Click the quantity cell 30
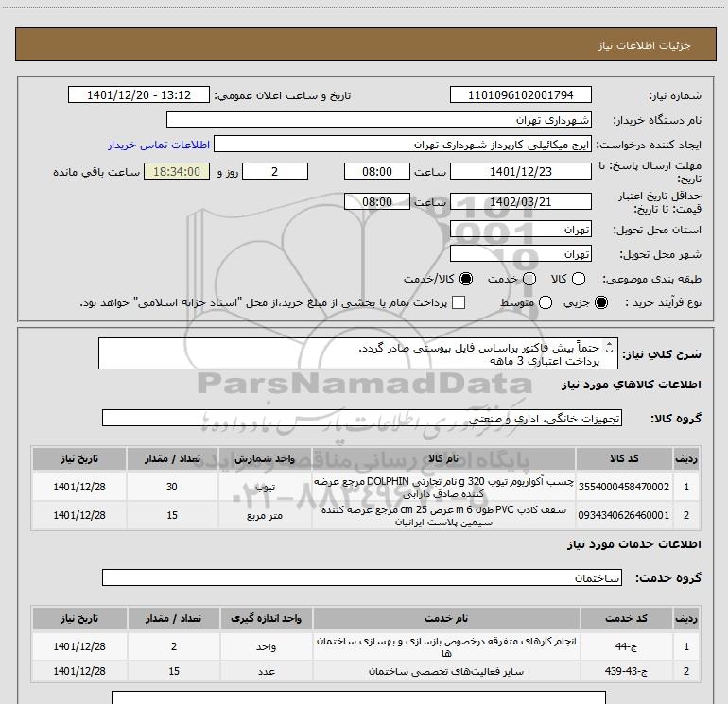Screen dimensions: 728x704 point(172,487)
